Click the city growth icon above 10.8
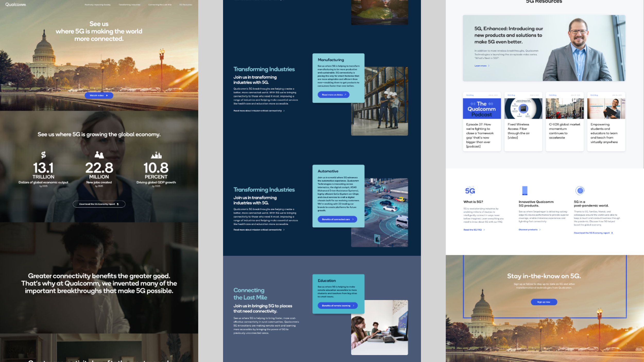 [156, 155]
